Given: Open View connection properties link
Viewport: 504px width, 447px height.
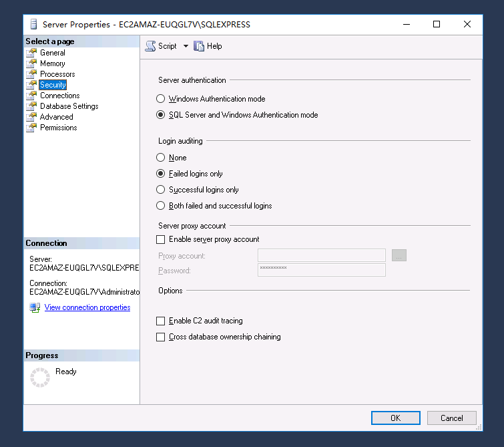Looking at the screenshot, I should coord(87,307).
